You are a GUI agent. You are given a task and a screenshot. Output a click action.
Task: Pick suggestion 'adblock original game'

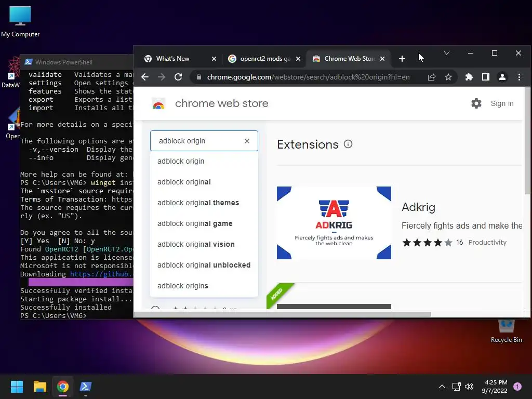[x=204, y=223]
